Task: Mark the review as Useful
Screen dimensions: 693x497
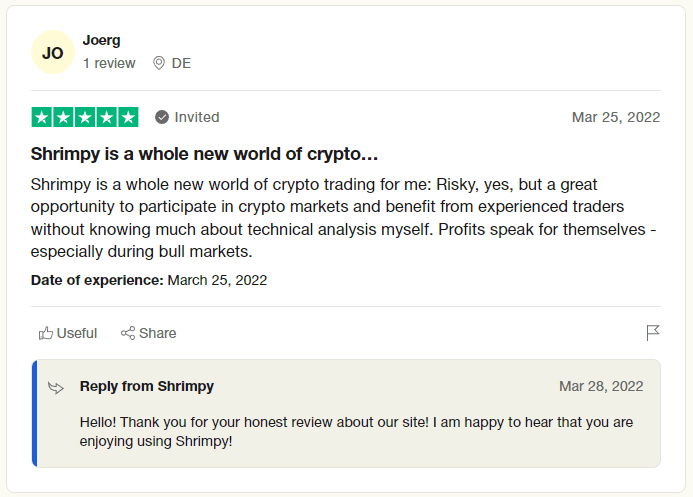Action: (68, 333)
